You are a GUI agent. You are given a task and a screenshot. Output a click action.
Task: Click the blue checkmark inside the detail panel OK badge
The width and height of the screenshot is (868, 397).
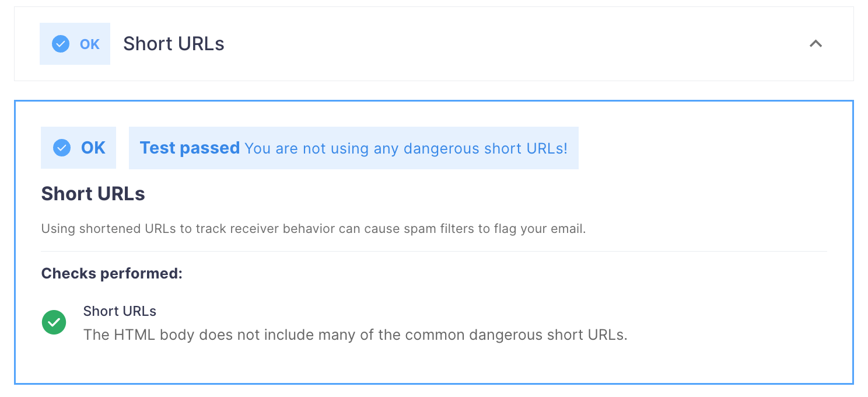pyautogui.click(x=62, y=148)
